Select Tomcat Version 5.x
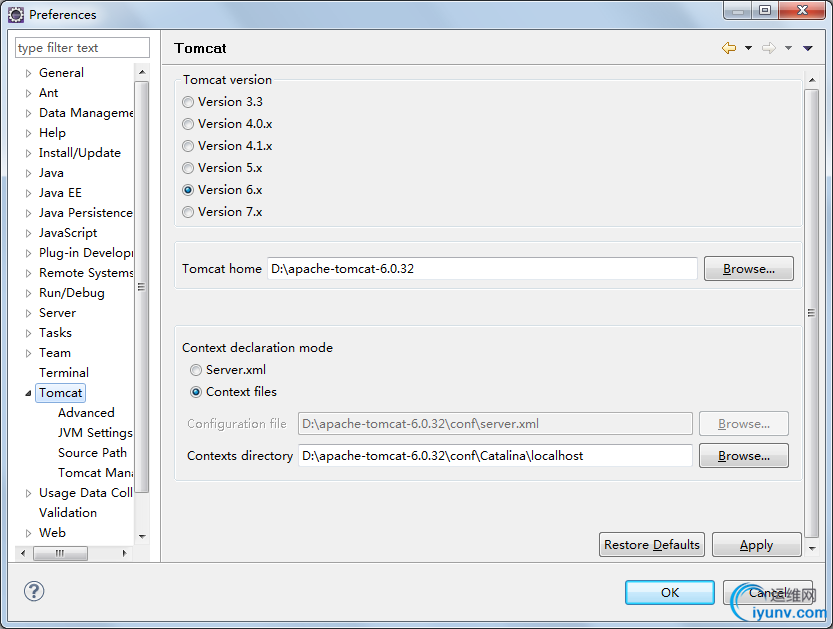 click(x=188, y=168)
